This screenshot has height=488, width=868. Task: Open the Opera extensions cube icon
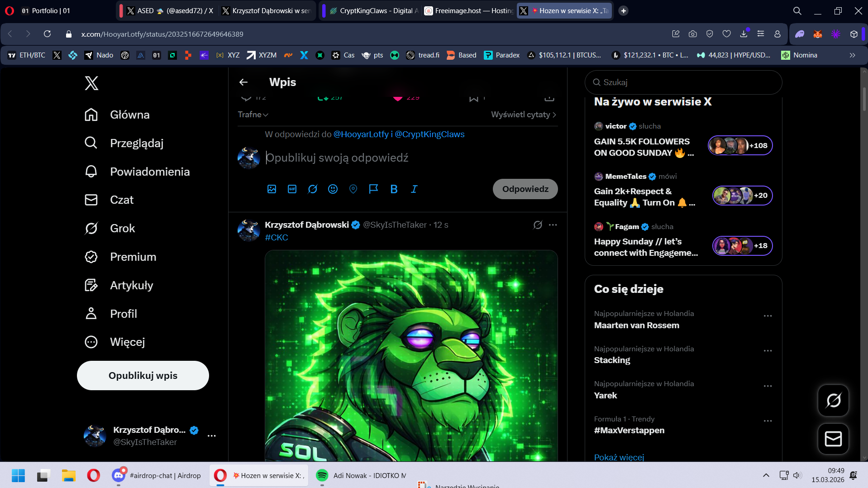point(854,34)
